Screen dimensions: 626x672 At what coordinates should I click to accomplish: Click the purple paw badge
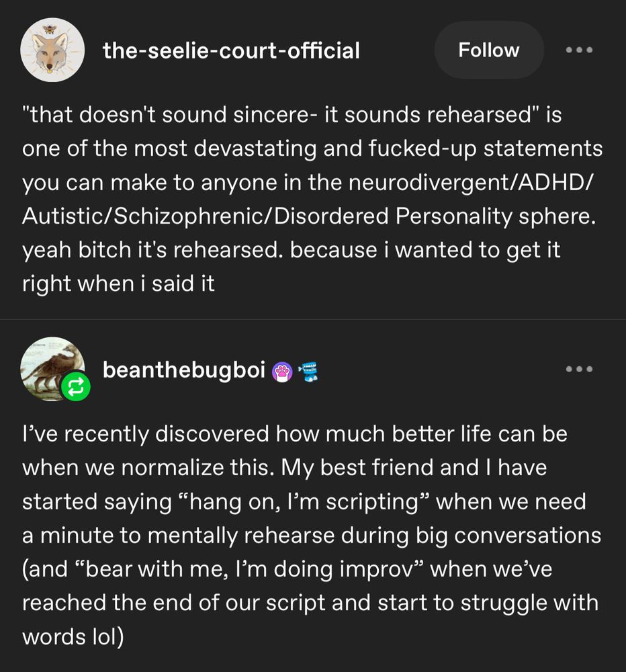[282, 370]
